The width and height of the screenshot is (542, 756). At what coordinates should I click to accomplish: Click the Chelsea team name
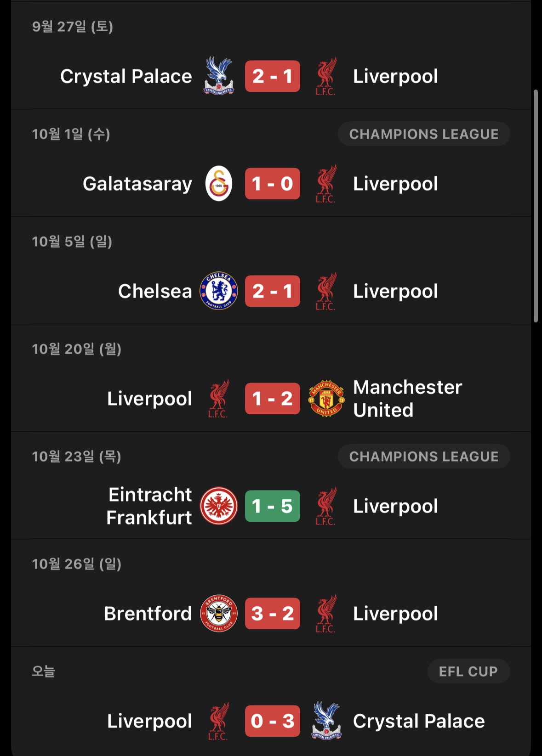[155, 291]
